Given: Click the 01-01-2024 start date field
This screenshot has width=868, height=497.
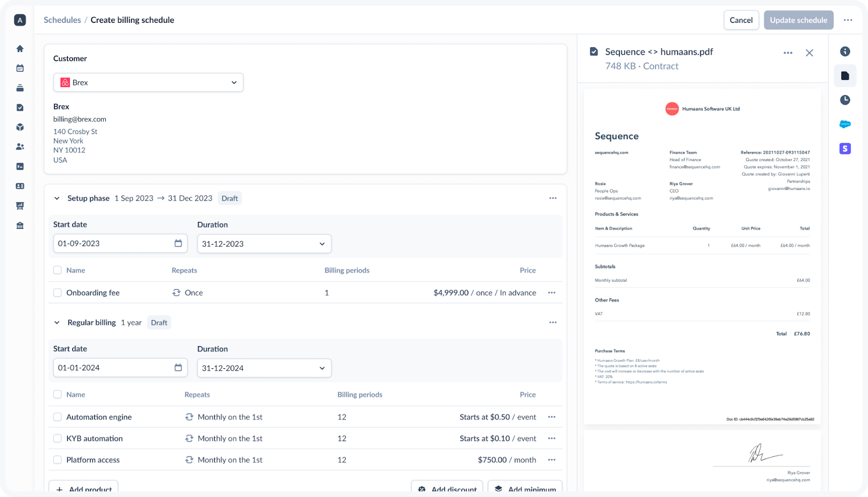Looking at the screenshot, I should pos(120,368).
